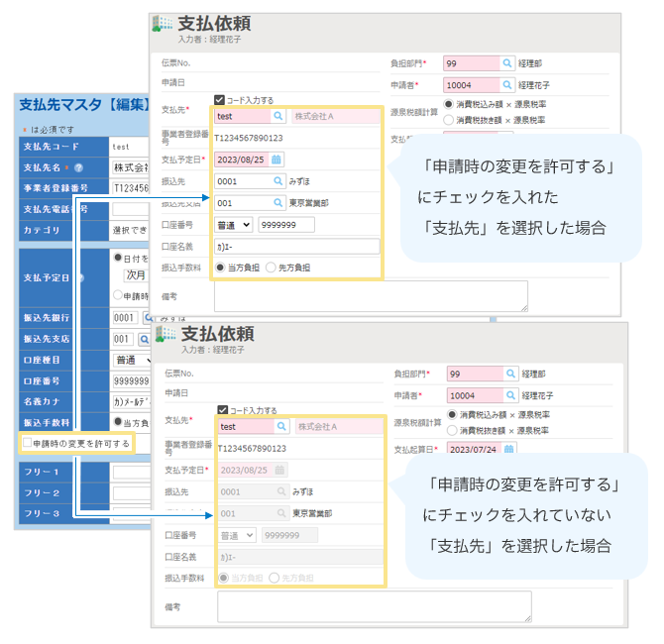Viewport: 664px width, 644px height.
Task: Click search icon for 振込先 0001 in upper form
Action: pos(277,181)
